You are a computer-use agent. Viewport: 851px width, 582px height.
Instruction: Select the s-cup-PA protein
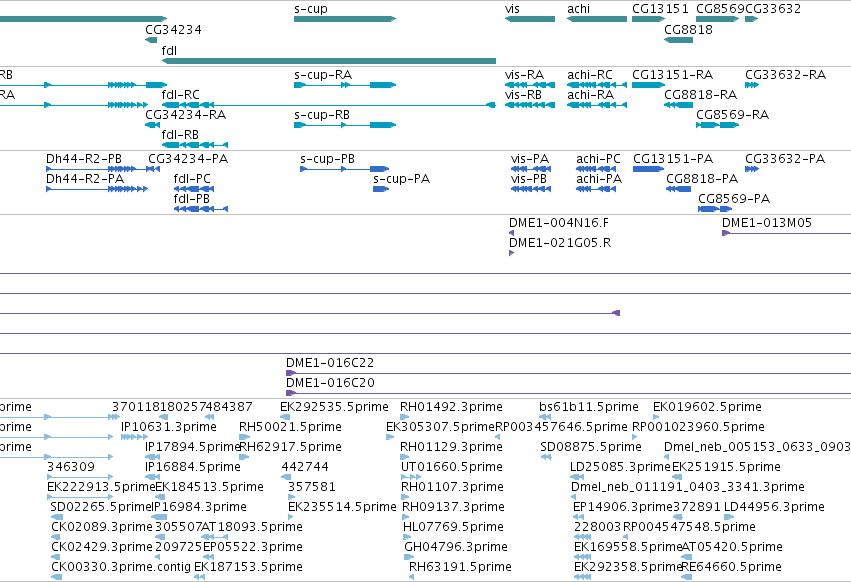pyautogui.click(x=381, y=189)
